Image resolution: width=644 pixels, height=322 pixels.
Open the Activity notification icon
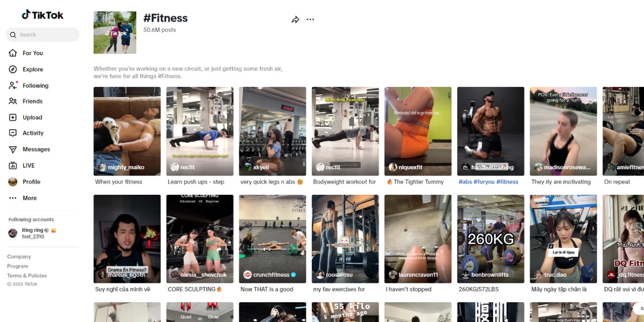pyautogui.click(x=13, y=133)
